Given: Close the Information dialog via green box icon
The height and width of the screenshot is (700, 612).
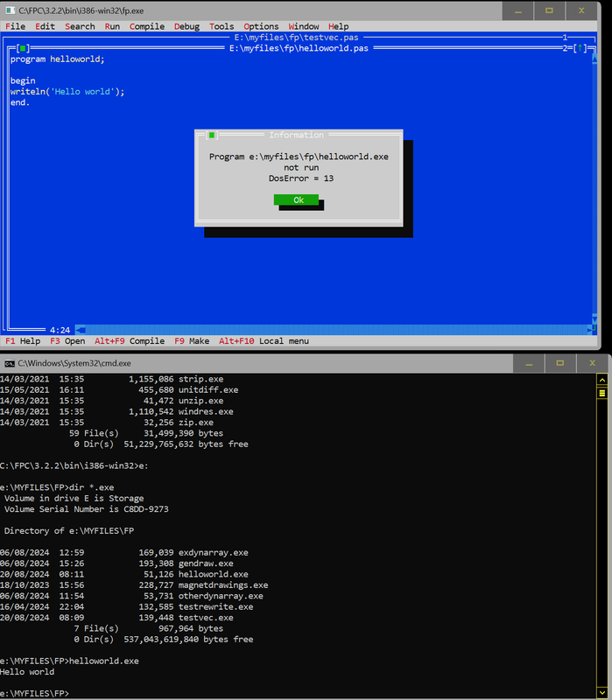Looking at the screenshot, I should pyautogui.click(x=212, y=135).
